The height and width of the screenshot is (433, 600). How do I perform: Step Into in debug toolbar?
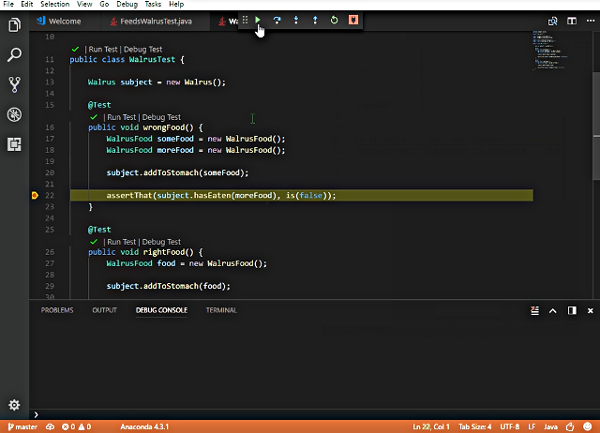point(296,20)
